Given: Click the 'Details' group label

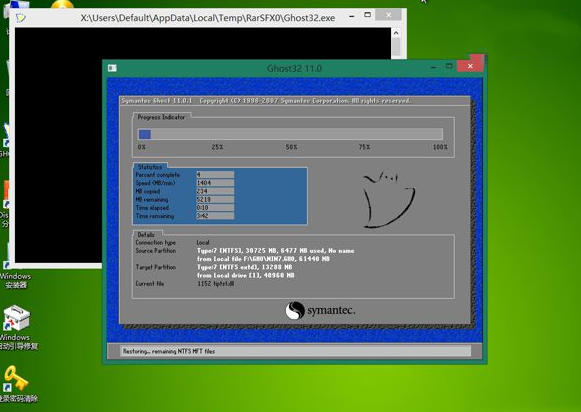Looking at the screenshot, I should pyautogui.click(x=146, y=235).
